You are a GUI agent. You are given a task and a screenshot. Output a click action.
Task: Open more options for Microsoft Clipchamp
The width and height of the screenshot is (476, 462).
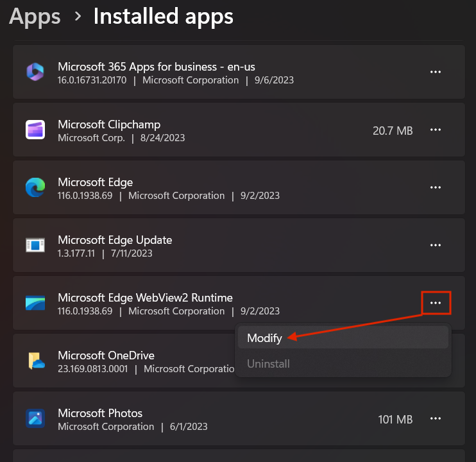[436, 130]
